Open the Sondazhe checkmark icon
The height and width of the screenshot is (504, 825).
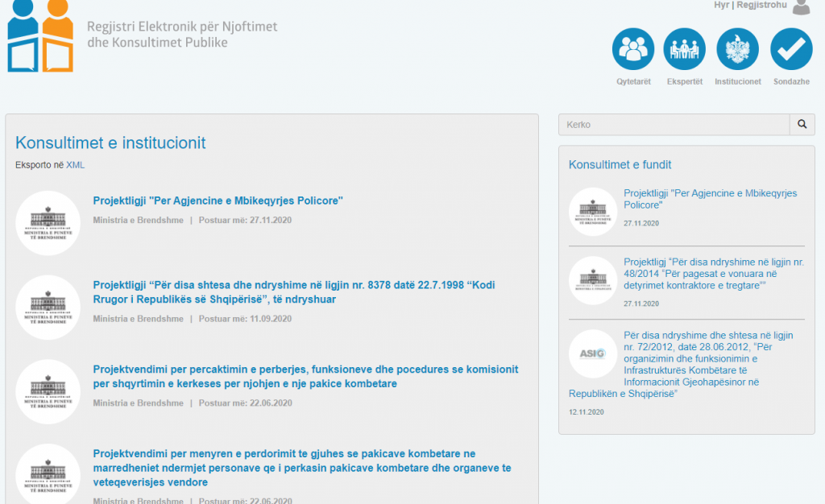point(791,49)
